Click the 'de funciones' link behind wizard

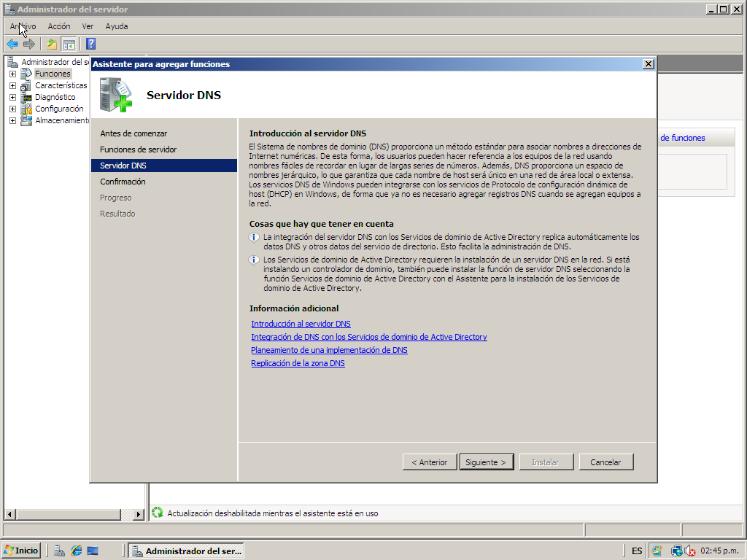click(x=682, y=138)
